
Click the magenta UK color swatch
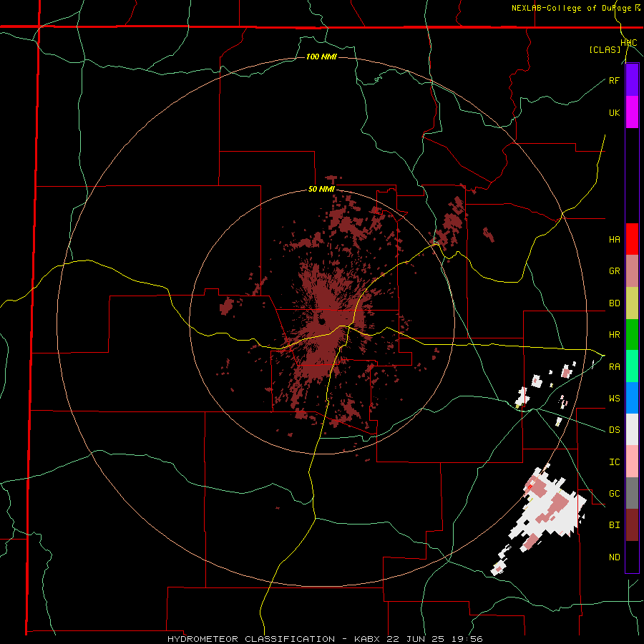(632, 112)
